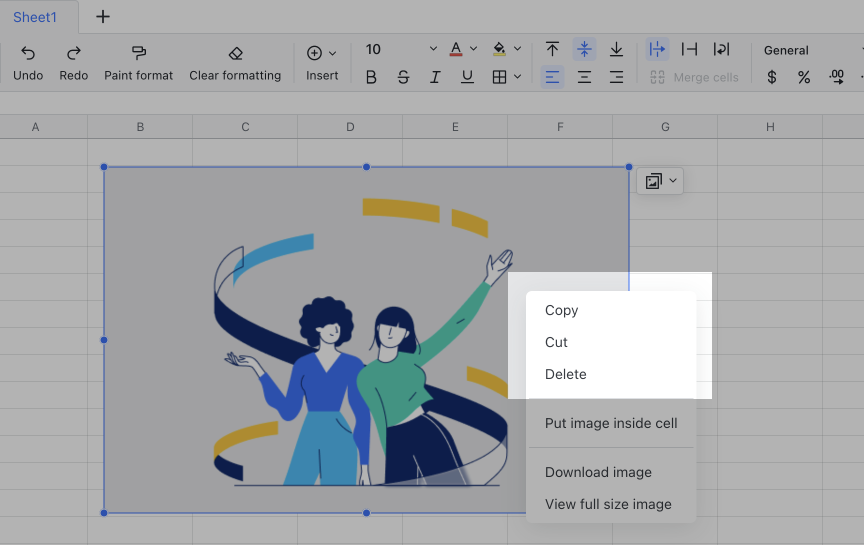Select Delete in the context menu
This screenshot has width=864, height=545.
point(566,374)
